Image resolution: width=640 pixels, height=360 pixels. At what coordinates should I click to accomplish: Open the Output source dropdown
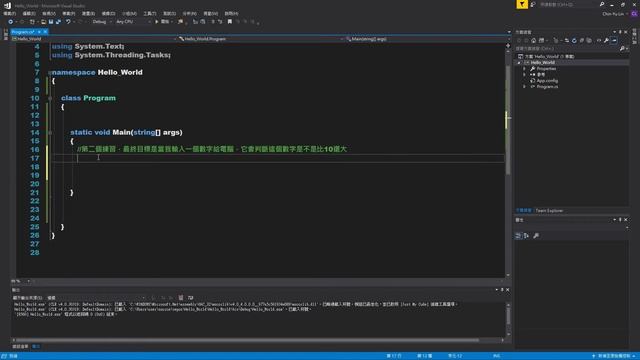click(96, 298)
